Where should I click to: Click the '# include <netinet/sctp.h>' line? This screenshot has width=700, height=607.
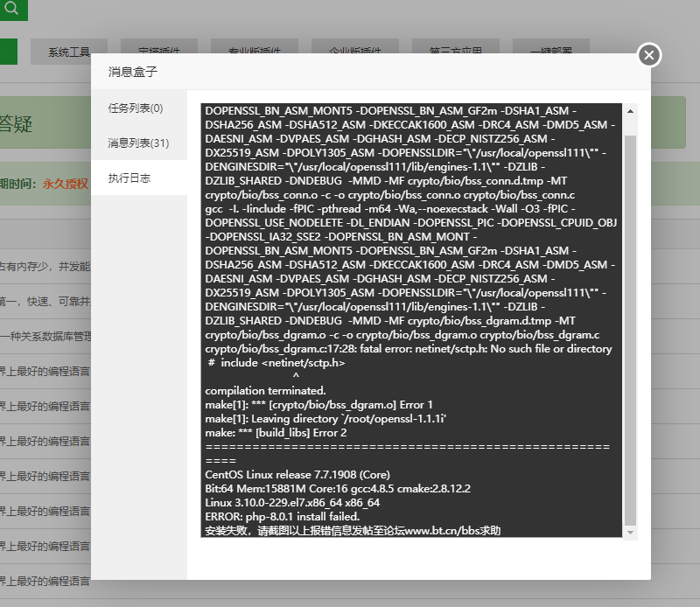[x=276, y=363]
